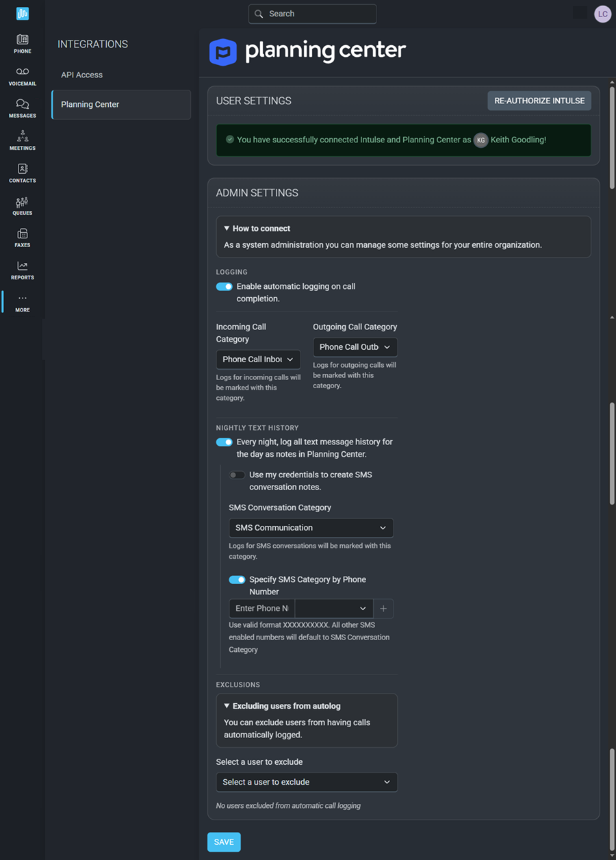Open the Queues section

pyautogui.click(x=23, y=205)
